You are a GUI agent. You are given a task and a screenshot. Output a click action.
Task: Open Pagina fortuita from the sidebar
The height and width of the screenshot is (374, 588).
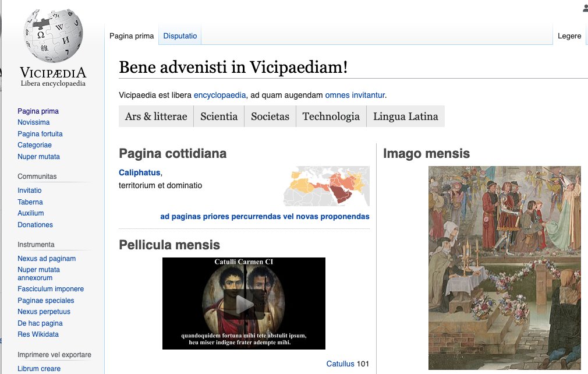click(x=40, y=133)
